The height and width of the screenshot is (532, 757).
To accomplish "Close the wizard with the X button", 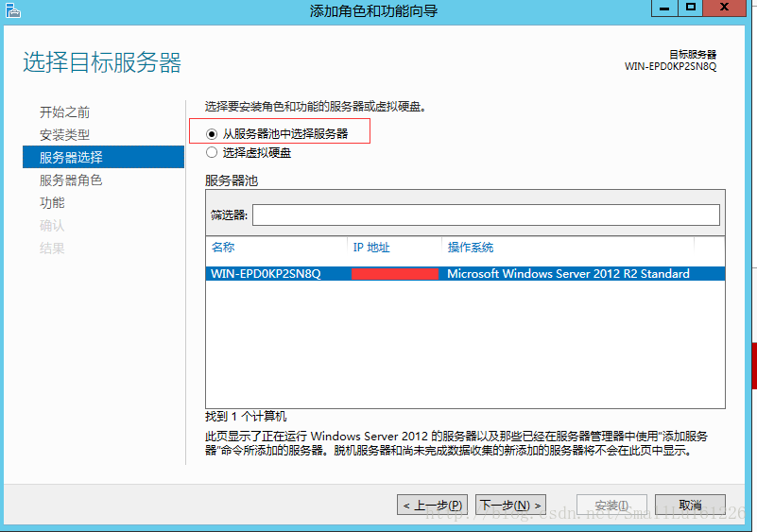I will (724, 8).
